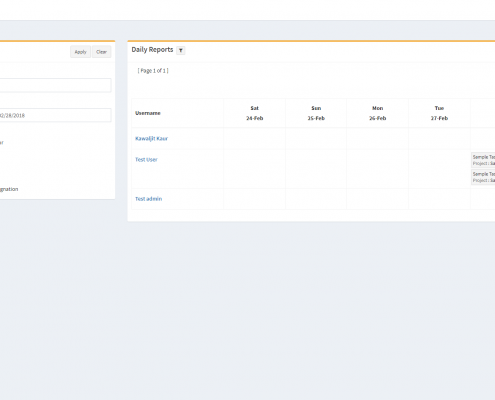Open Kawaljit Kaur's user profile link
This screenshot has width=495, height=400.
(151, 138)
